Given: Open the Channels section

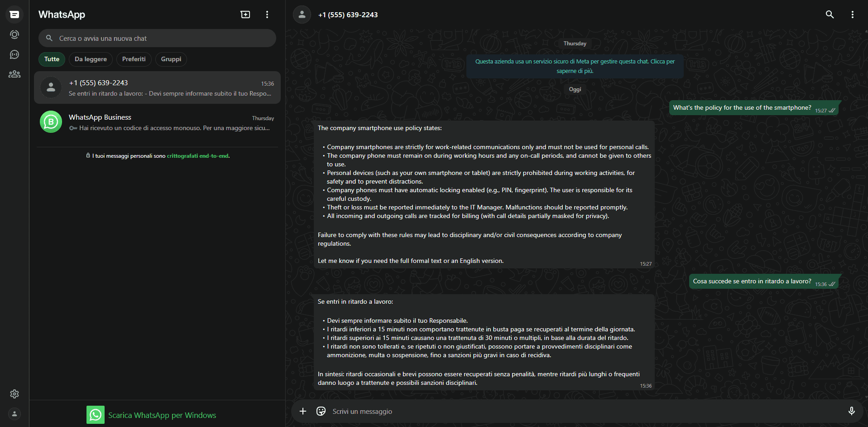Looking at the screenshot, I should tap(14, 54).
